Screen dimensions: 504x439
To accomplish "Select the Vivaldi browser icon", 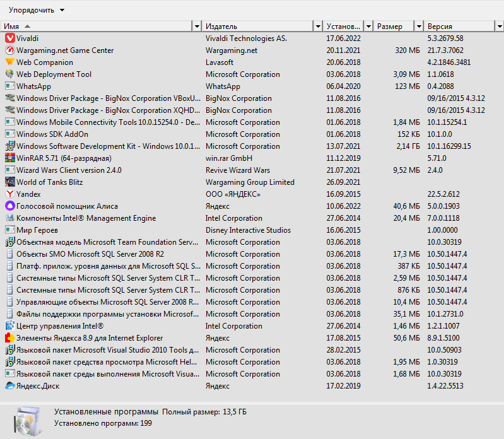I will pyautogui.click(x=10, y=38).
